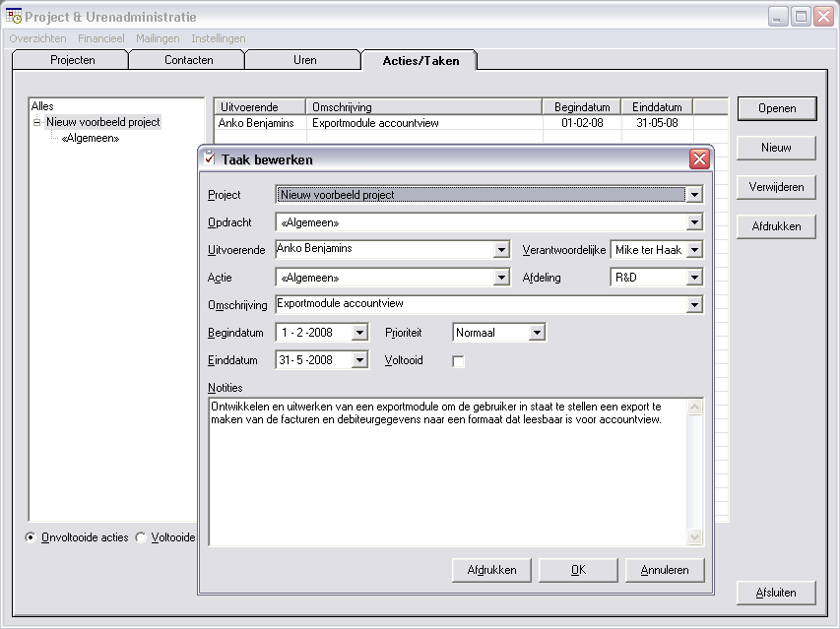Viewport: 840px width, 629px height.
Task: Expand the Prioriteit dropdown
Action: pos(537,333)
